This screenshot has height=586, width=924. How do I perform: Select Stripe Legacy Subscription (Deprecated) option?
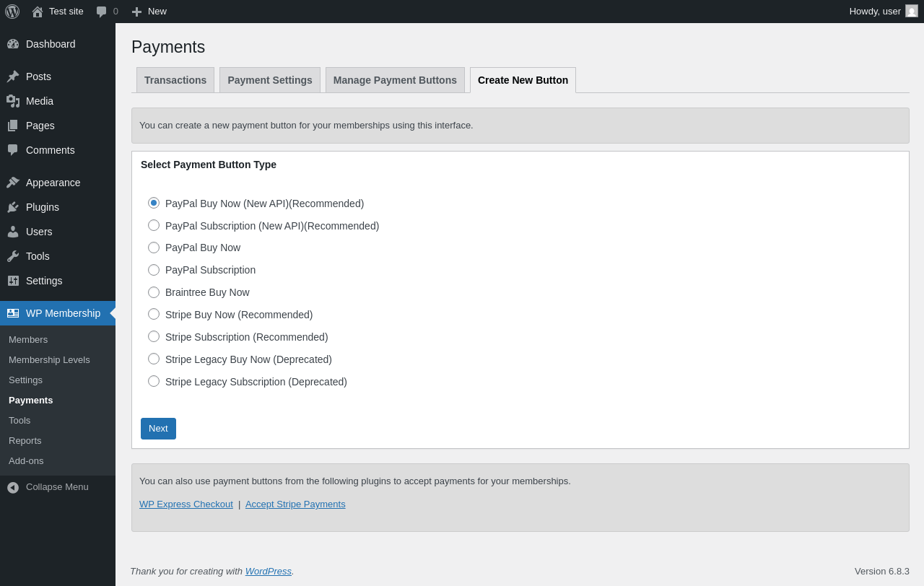pos(154,381)
